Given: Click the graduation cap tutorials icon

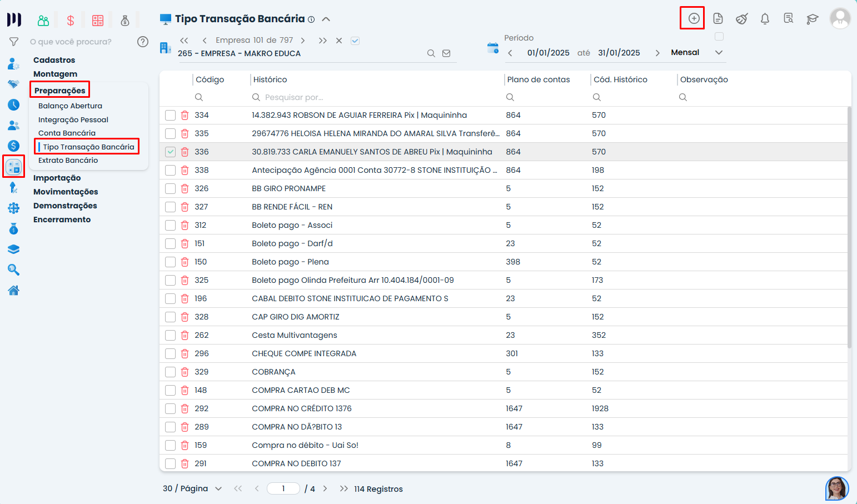Looking at the screenshot, I should coord(812,19).
